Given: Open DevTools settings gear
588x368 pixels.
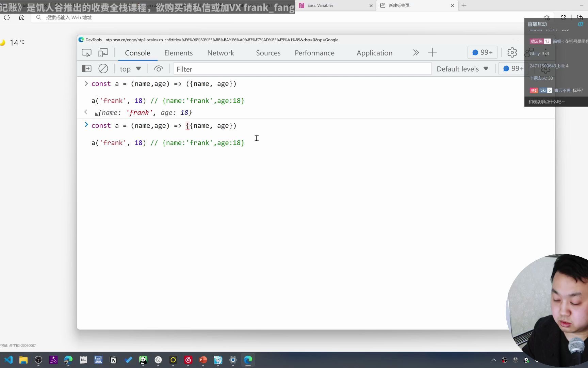Looking at the screenshot, I should pyautogui.click(x=512, y=52).
